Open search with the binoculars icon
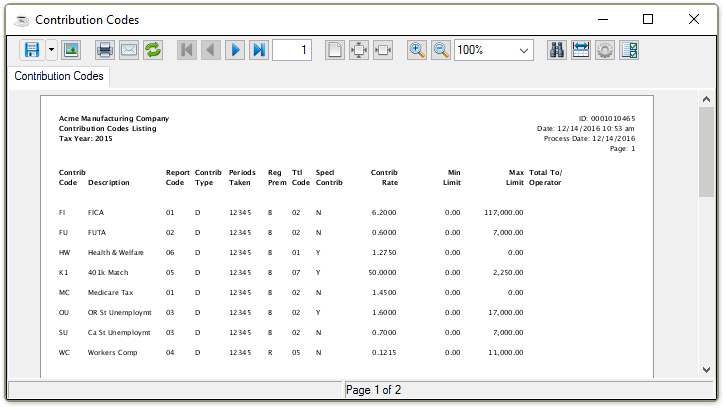This screenshot has width=727, height=410. tap(557, 50)
